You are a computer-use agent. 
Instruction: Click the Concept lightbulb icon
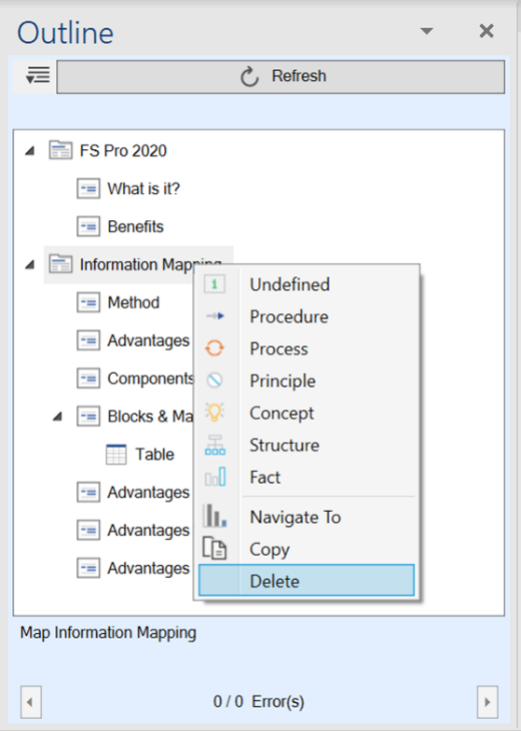point(214,413)
